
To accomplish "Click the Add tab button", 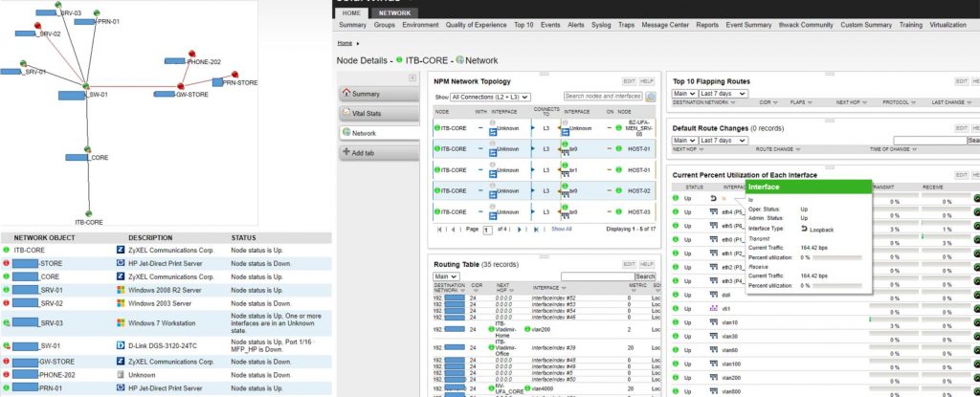I will [380, 152].
